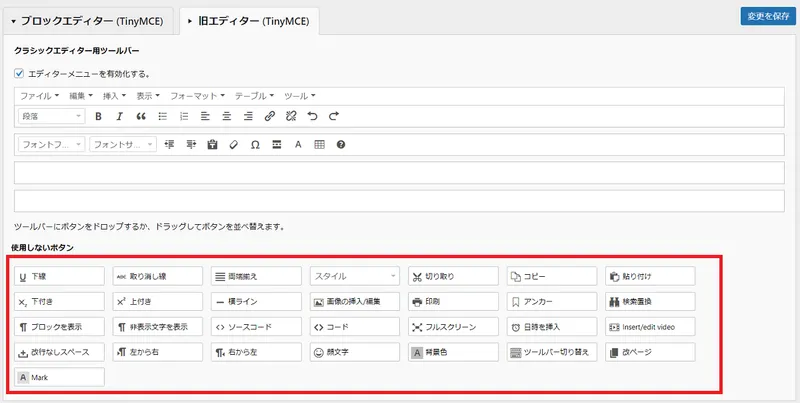Select the 両端揃え justify button
The height and width of the screenshot is (403, 800).
click(x=256, y=276)
